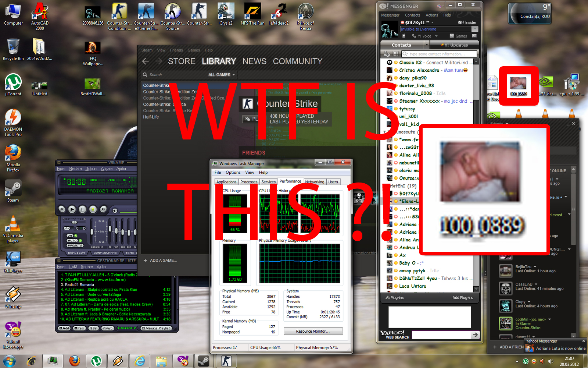Image resolution: width=588 pixels, height=368 pixels.
Task: Open Winamp equalizer PRESETS
Action: (x=75, y=245)
